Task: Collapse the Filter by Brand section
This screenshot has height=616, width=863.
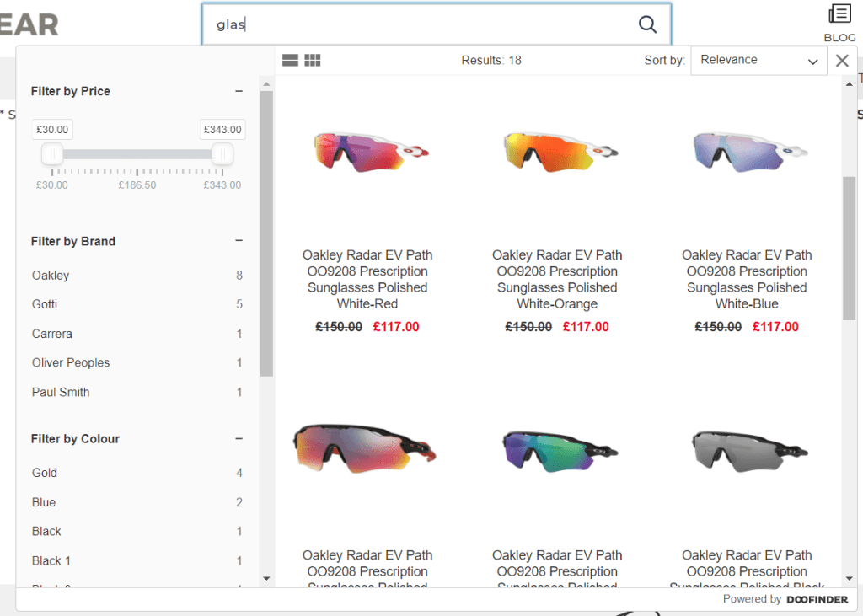Action: point(239,241)
